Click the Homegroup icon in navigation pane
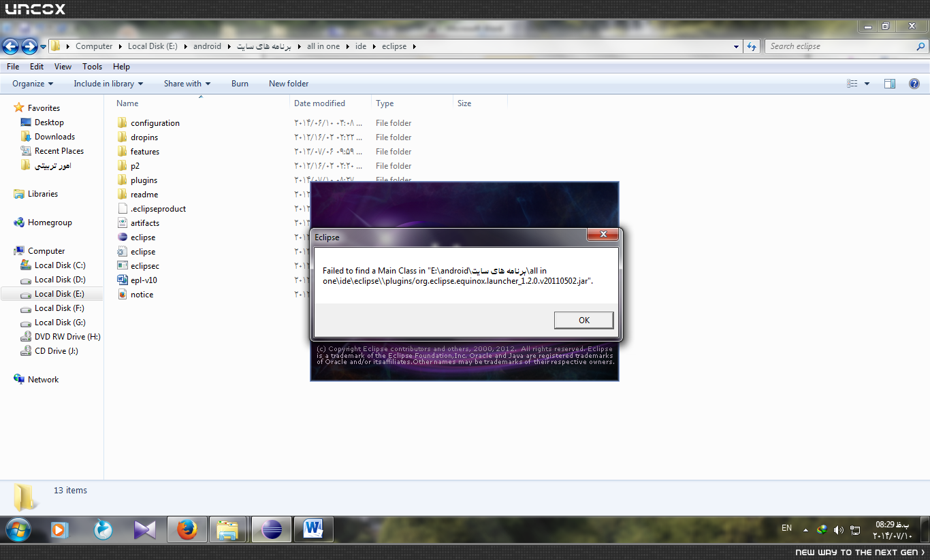930x560 pixels. (19, 223)
